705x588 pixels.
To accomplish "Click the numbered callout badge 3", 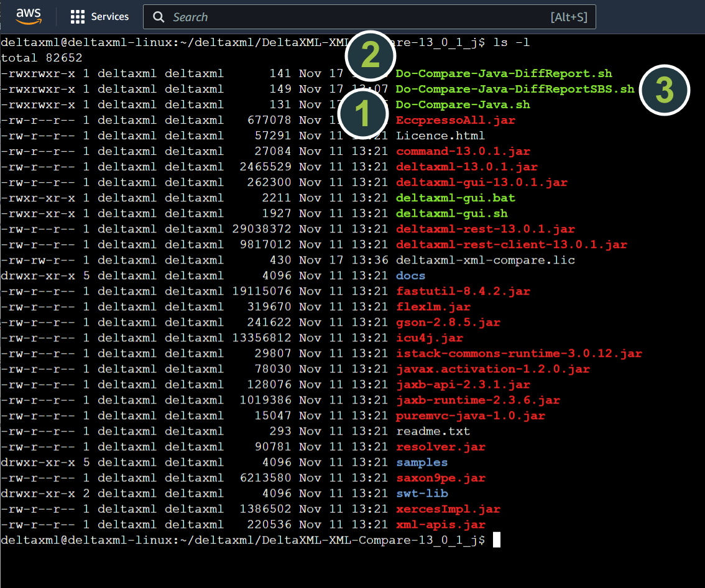I will tap(664, 91).
